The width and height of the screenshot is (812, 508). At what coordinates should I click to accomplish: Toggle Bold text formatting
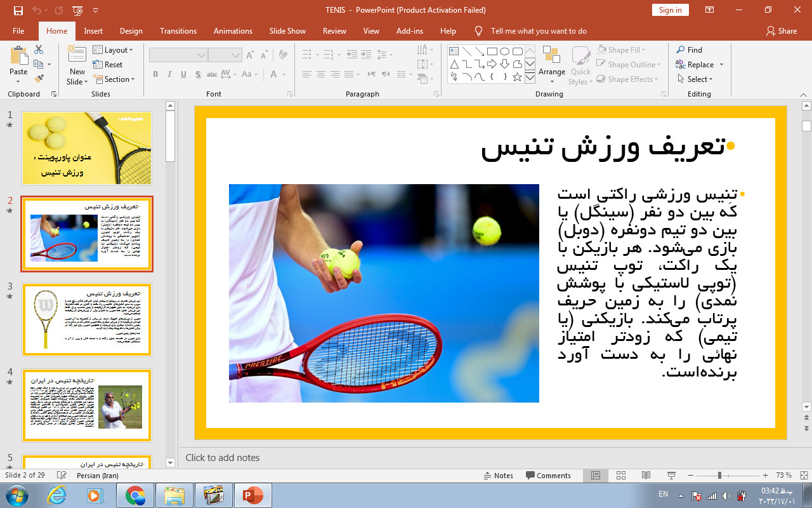click(x=155, y=74)
